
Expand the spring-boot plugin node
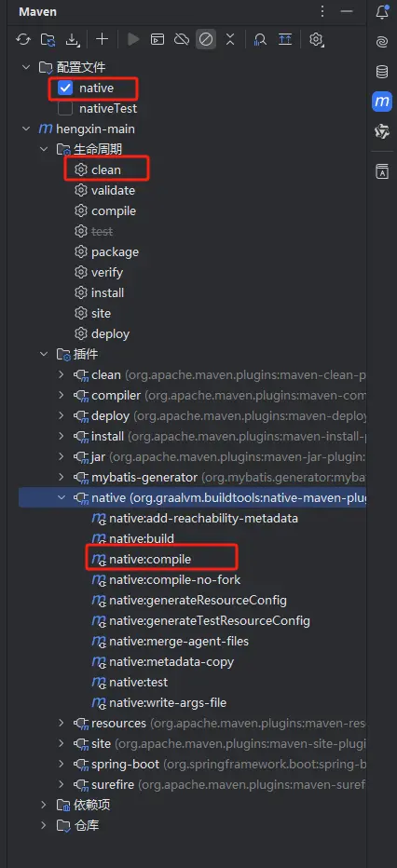tap(62, 764)
